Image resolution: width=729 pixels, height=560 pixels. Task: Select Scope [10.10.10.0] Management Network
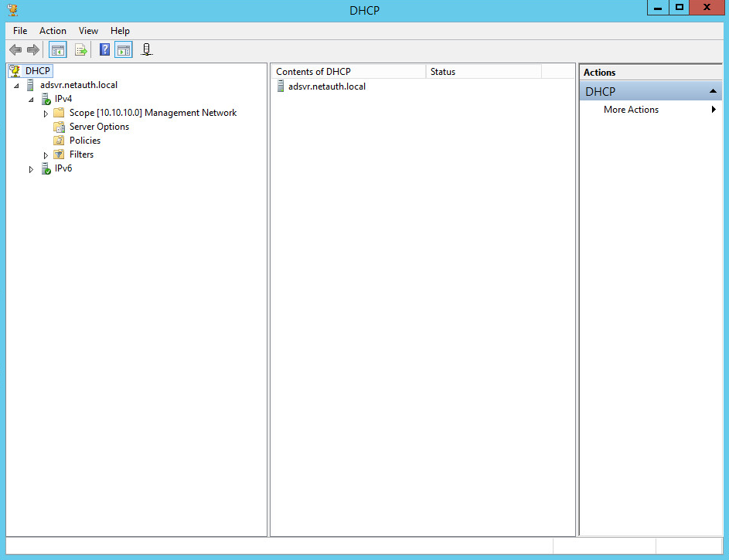coord(153,113)
